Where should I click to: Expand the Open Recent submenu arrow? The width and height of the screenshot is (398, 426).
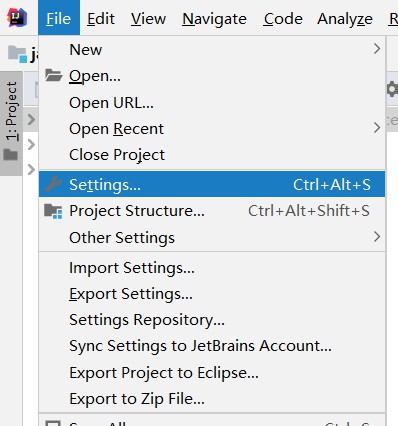click(377, 128)
